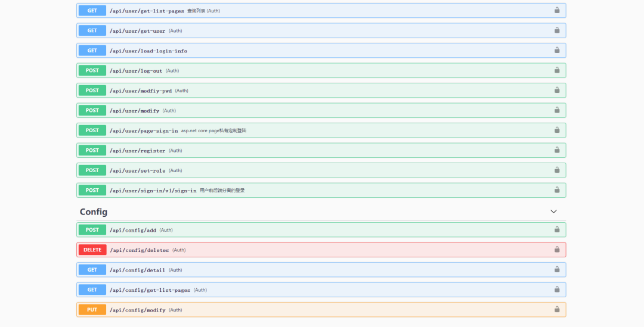Click lock icon on /api/user/load-login-info row
The height and width of the screenshot is (327, 644).
pyautogui.click(x=557, y=50)
